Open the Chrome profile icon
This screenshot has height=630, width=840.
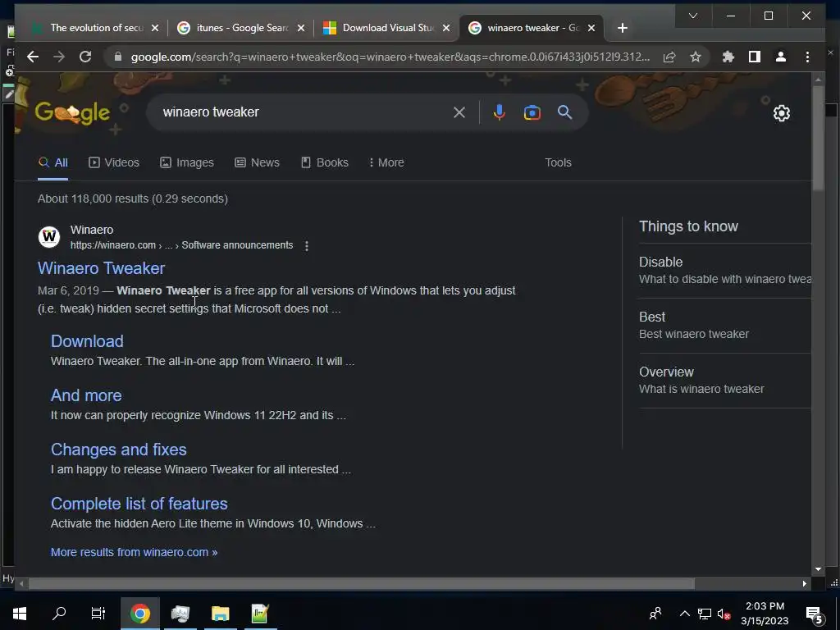click(781, 57)
